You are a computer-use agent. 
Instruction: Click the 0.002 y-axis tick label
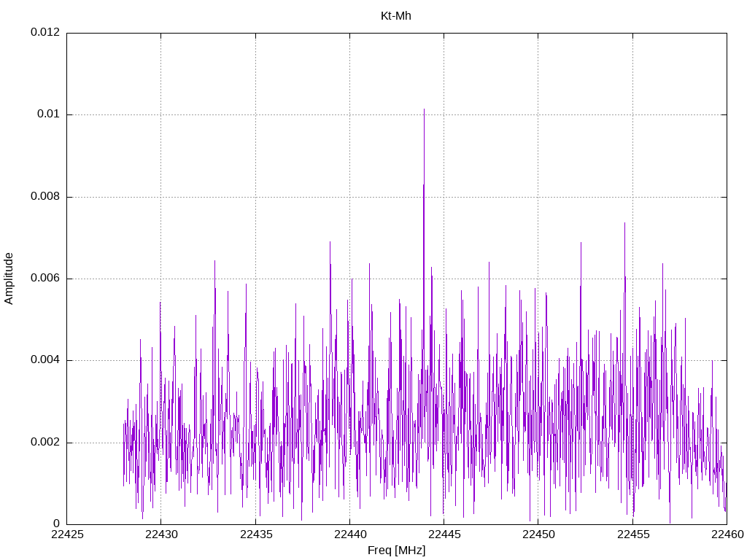pyautogui.click(x=45, y=442)
